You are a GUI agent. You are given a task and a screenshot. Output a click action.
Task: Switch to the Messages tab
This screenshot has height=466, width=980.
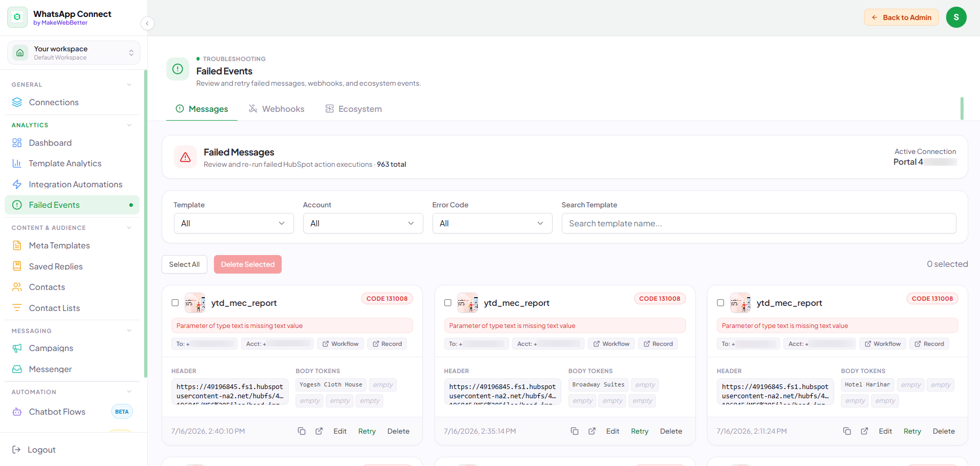pyautogui.click(x=202, y=109)
